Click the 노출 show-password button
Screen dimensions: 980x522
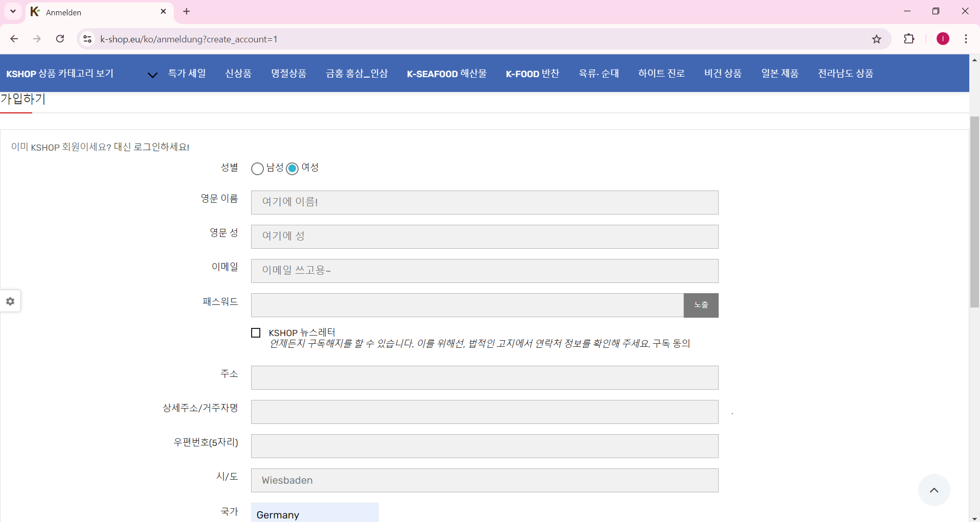pyautogui.click(x=701, y=305)
